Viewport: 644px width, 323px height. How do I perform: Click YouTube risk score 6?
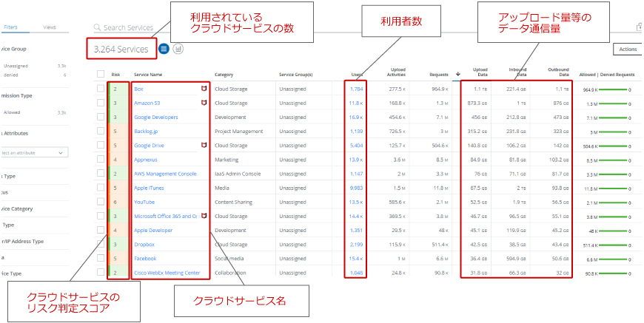point(115,202)
